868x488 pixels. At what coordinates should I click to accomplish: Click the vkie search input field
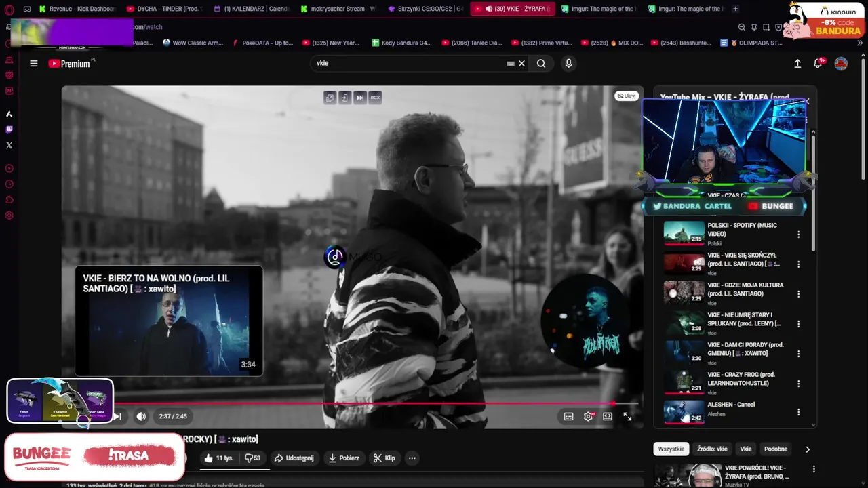pos(409,63)
